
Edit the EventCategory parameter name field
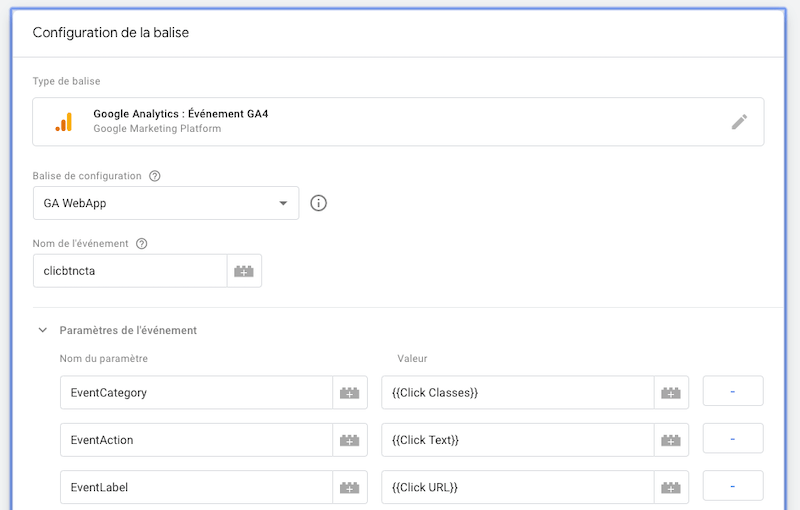click(196, 393)
